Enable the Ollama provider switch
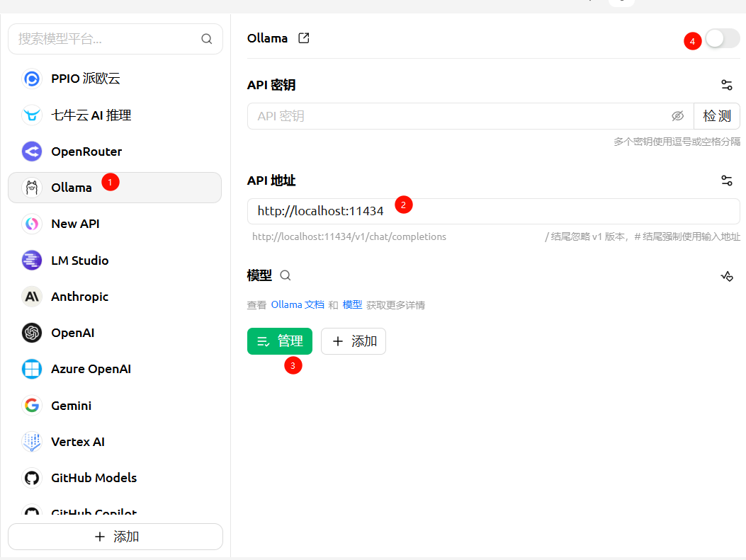This screenshot has height=560, width=746. click(722, 38)
